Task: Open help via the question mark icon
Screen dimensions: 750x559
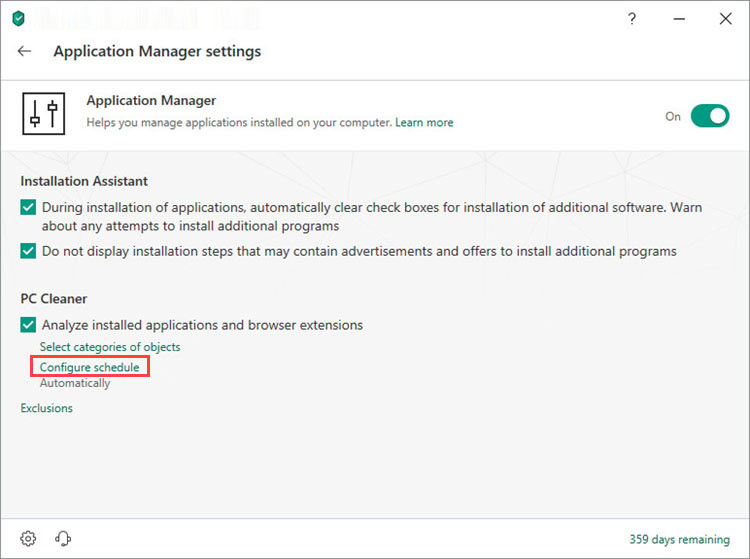Action: [632, 19]
